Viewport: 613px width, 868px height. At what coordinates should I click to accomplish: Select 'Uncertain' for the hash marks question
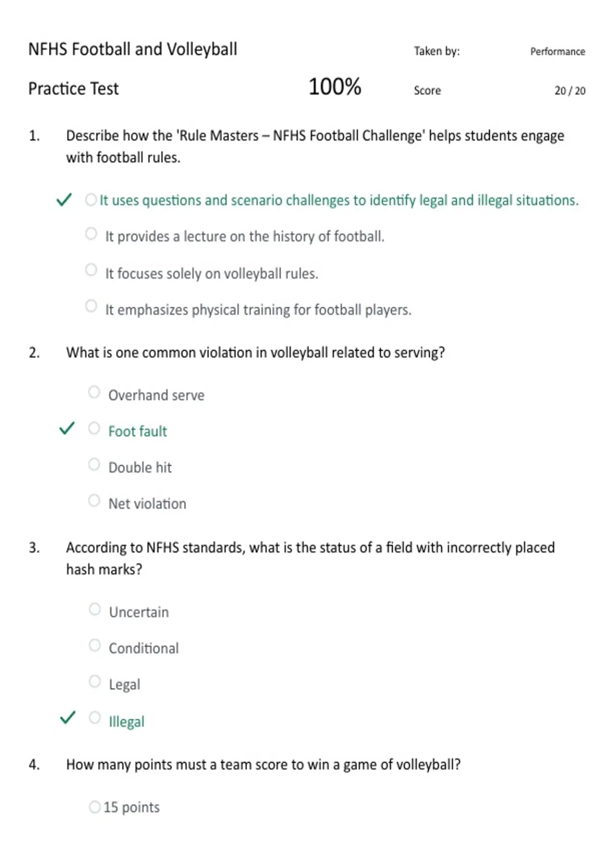click(x=95, y=609)
